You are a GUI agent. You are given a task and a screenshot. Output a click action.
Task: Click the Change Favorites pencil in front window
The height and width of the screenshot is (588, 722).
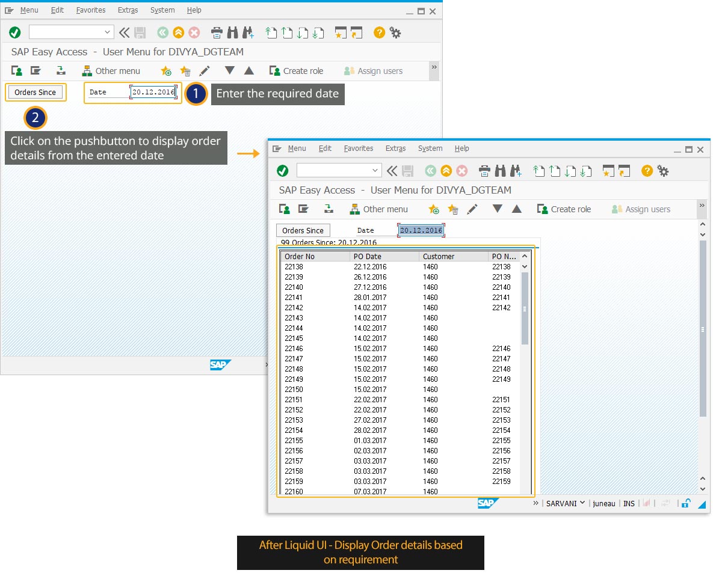coord(472,209)
